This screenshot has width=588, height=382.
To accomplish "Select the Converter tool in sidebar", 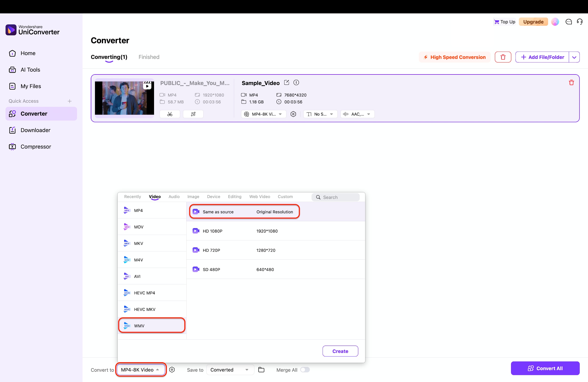I will pos(34,113).
